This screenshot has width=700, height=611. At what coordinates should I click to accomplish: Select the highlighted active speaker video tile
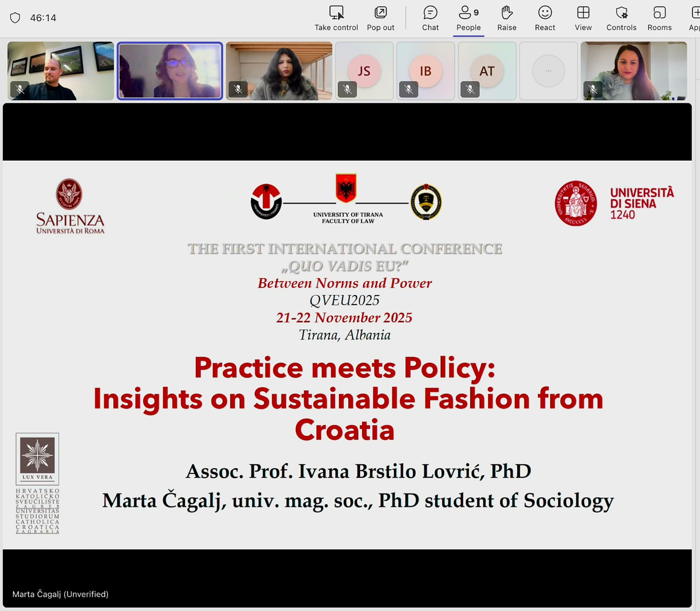[x=170, y=71]
